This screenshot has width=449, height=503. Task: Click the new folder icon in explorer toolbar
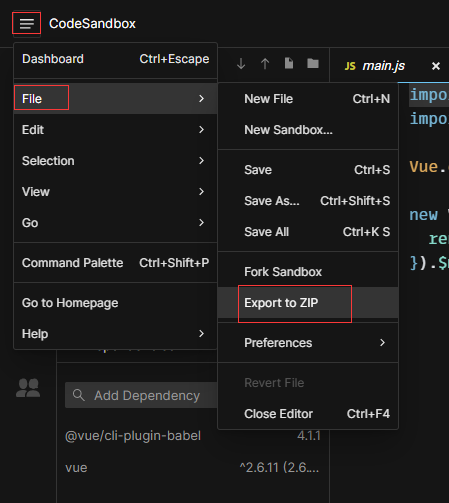click(313, 63)
